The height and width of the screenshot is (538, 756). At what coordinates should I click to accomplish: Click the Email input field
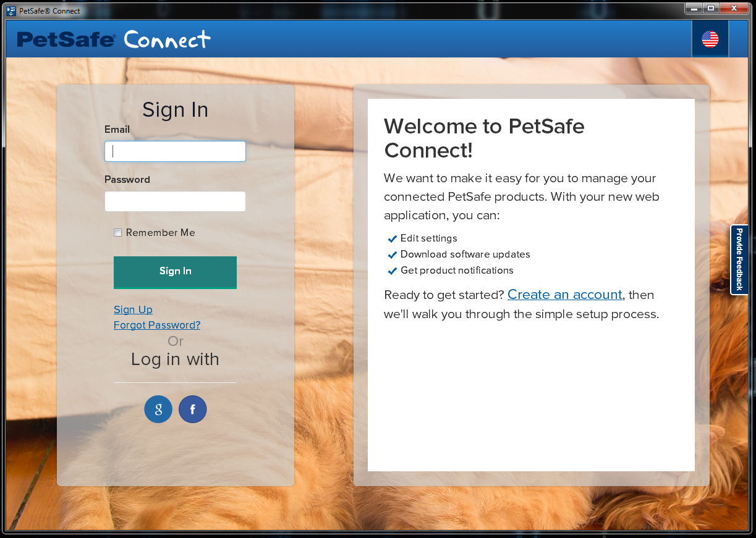175,151
